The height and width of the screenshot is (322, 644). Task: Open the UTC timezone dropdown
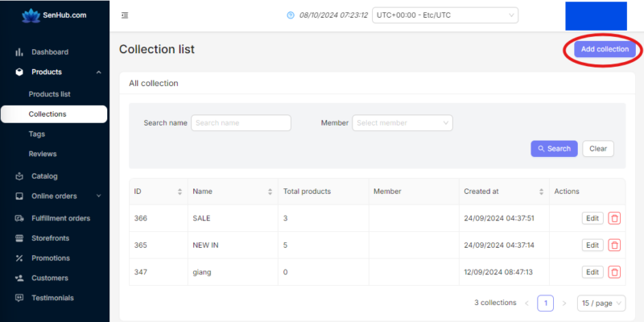click(445, 15)
